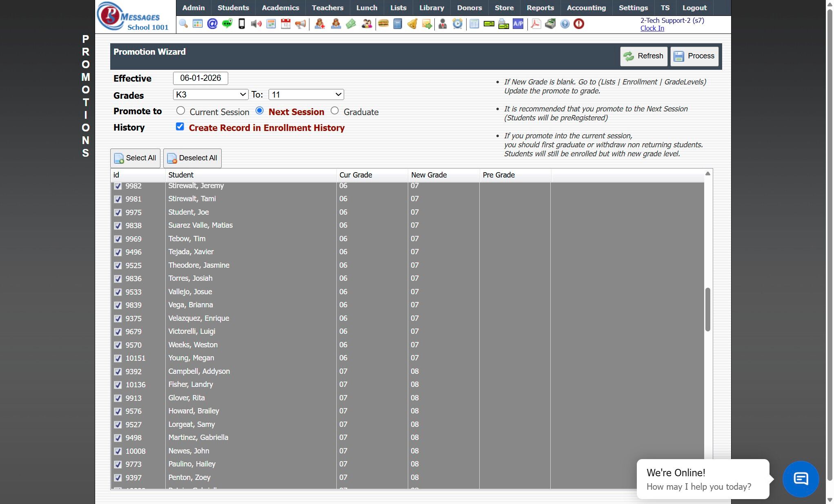834x504 pixels.
Task: Open the live chat bubble button
Action: (801, 479)
